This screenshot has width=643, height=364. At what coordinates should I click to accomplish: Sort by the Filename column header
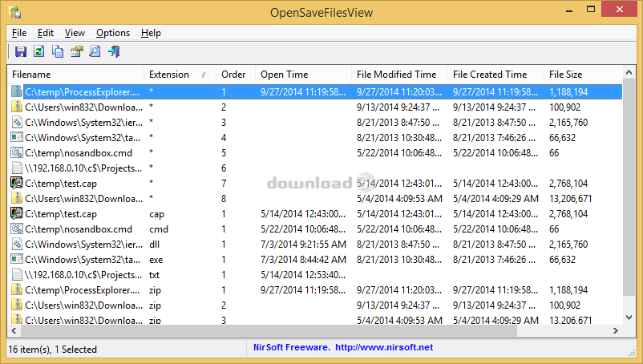[76, 75]
